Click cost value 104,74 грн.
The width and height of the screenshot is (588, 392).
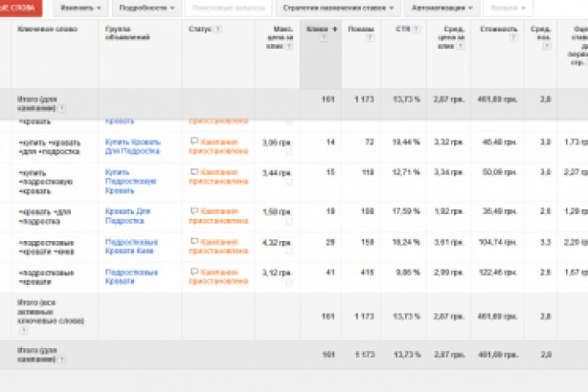click(x=498, y=243)
